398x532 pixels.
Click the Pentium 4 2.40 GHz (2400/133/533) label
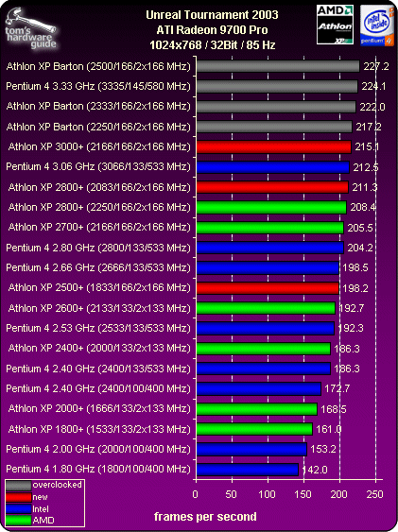pyautogui.click(x=98, y=369)
